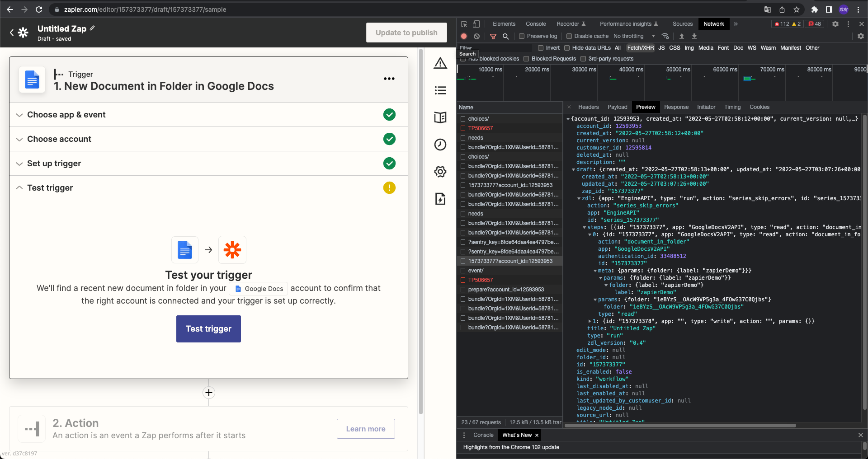868x459 pixels.
Task: Check Hide data URLs option
Action: (x=567, y=48)
